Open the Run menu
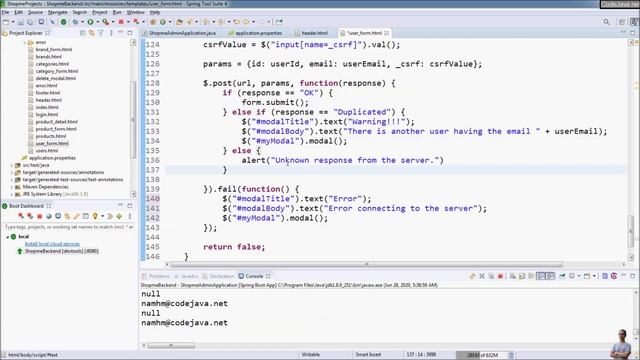This screenshot has width=640, height=360. coord(117,12)
